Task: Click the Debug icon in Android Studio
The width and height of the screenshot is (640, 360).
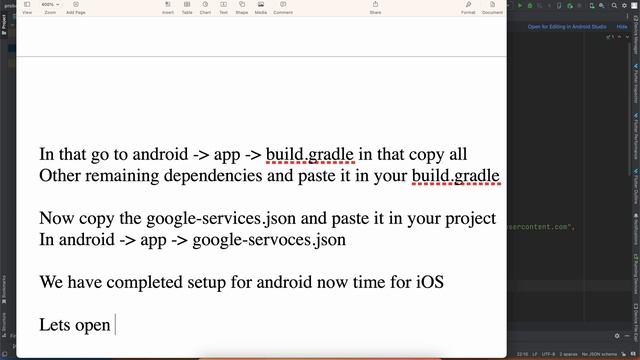Action: [x=530, y=6]
